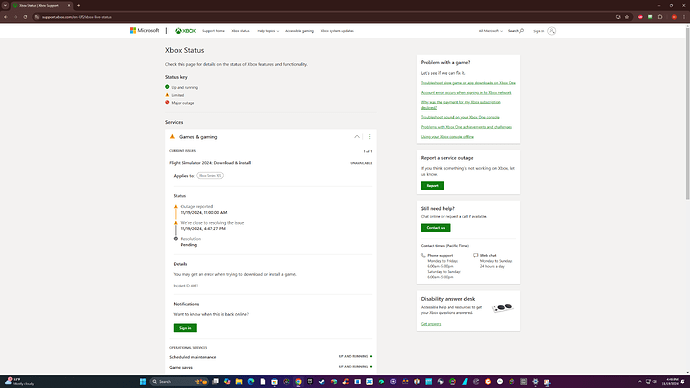Viewport: 690px width, 388px height.
Task: Open Xbox system updates nav item
Action: [x=337, y=31]
